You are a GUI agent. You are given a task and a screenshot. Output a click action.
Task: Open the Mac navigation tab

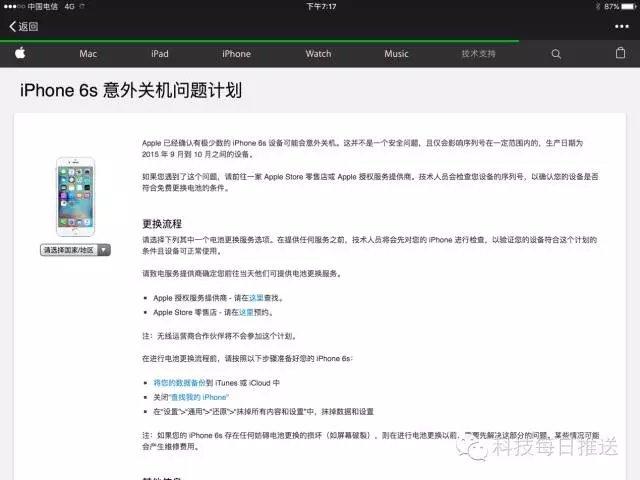point(88,54)
